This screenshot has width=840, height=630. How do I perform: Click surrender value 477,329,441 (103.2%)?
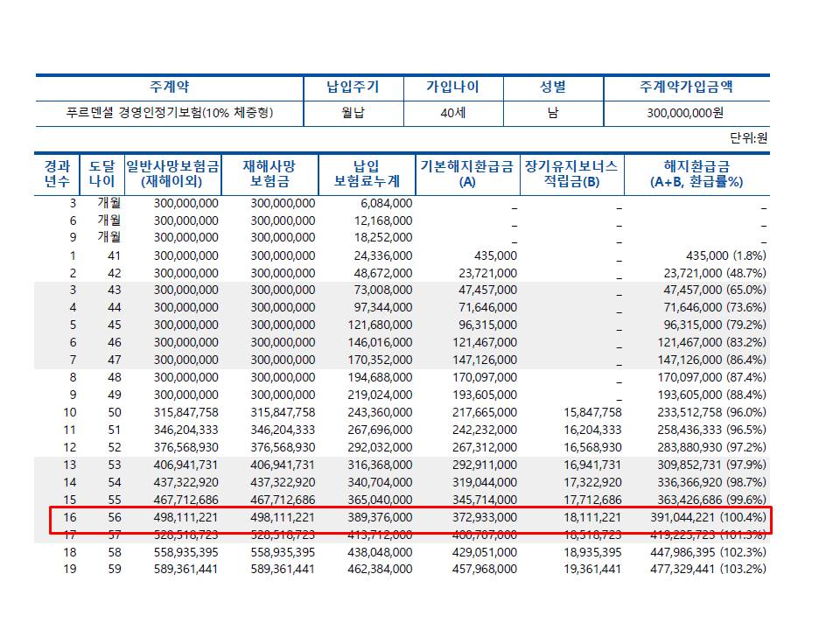click(x=708, y=569)
